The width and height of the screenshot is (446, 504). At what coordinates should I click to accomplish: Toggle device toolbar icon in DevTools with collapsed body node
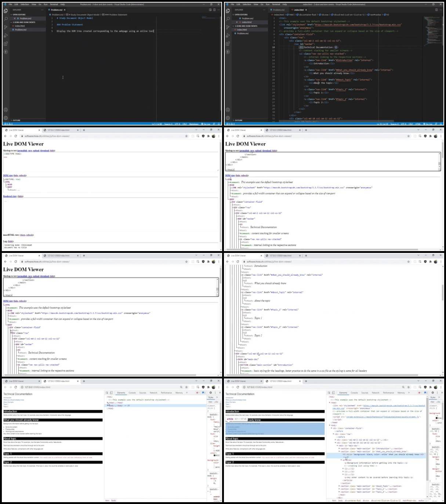pyautogui.click(x=111, y=392)
